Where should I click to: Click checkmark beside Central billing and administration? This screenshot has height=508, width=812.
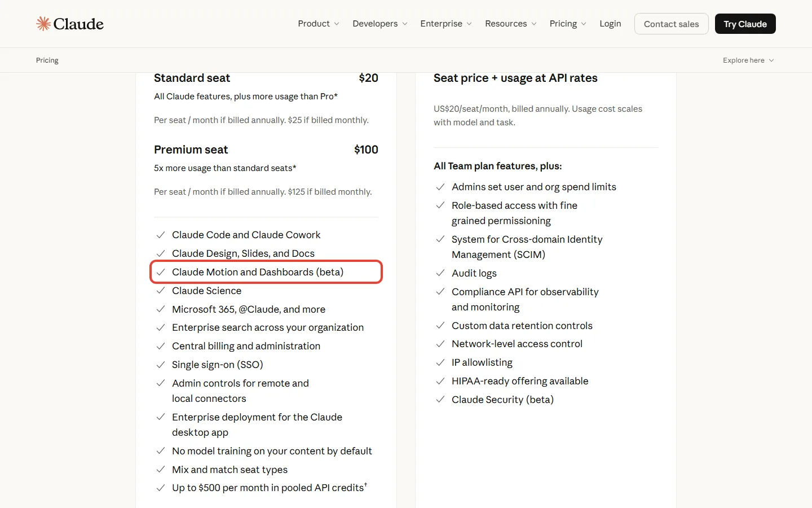click(161, 346)
